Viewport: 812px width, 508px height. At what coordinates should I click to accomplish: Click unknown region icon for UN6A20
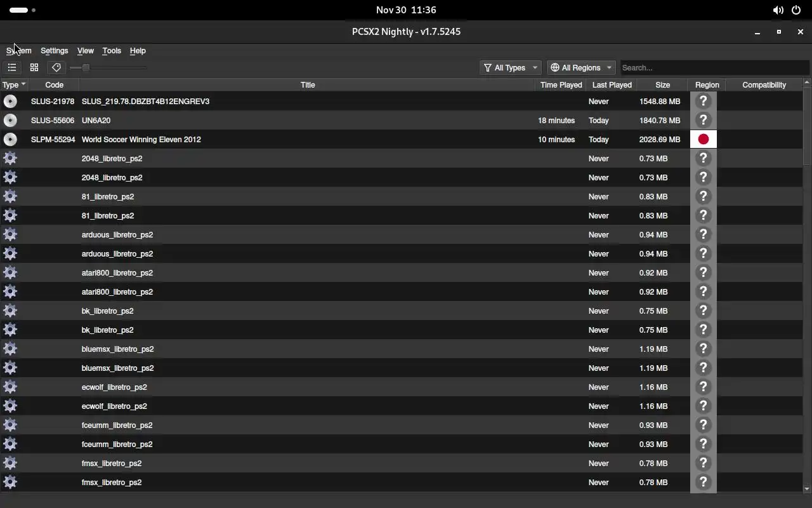703,120
